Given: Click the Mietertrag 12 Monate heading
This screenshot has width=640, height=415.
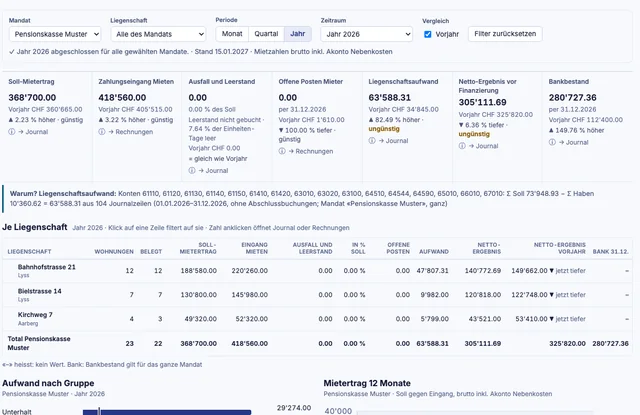Looking at the screenshot, I should (367, 383).
